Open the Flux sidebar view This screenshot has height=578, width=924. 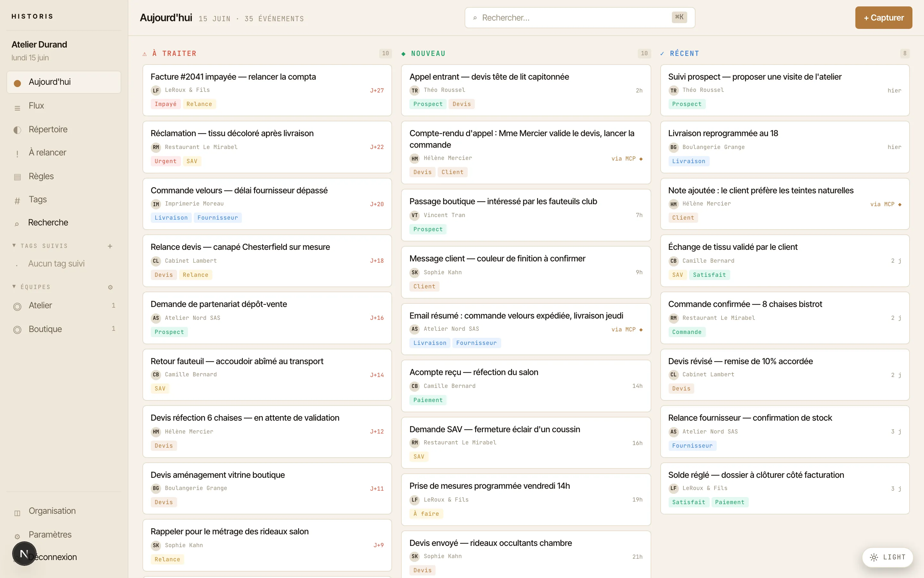pos(64,106)
